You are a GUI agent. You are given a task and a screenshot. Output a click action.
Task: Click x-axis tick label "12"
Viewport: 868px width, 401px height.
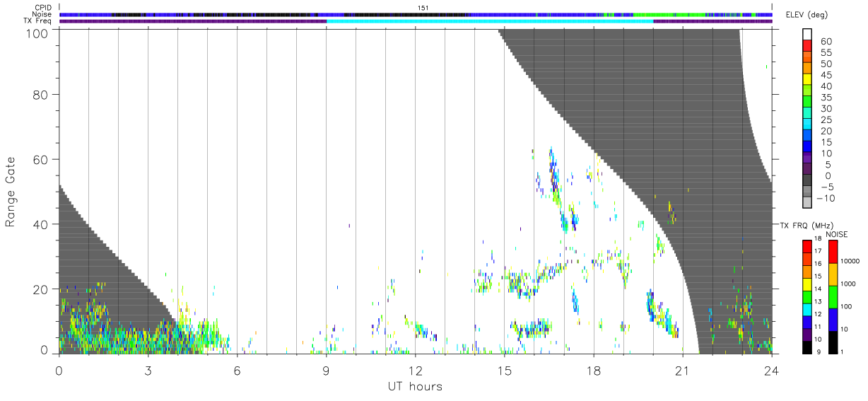415,370
